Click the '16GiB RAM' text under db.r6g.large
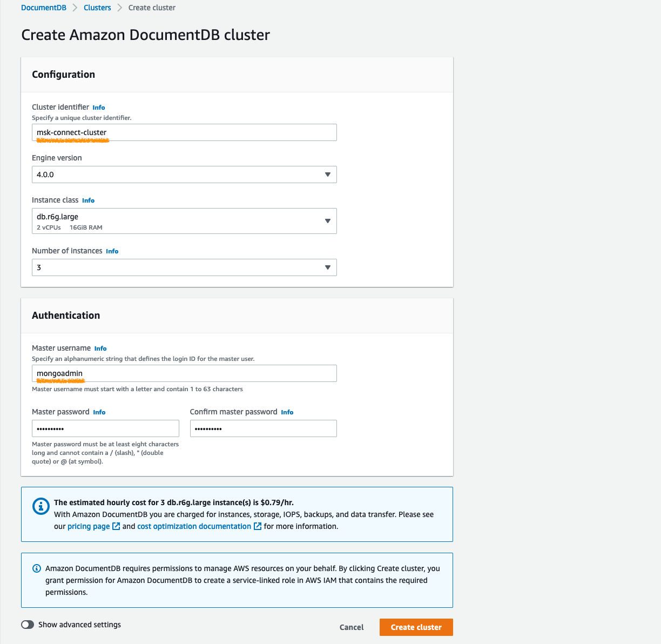 point(86,227)
